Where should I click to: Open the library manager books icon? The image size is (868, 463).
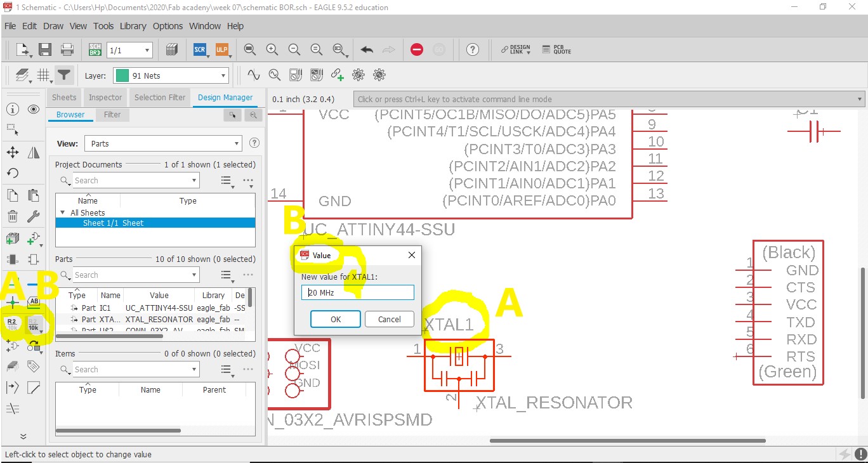tap(171, 49)
